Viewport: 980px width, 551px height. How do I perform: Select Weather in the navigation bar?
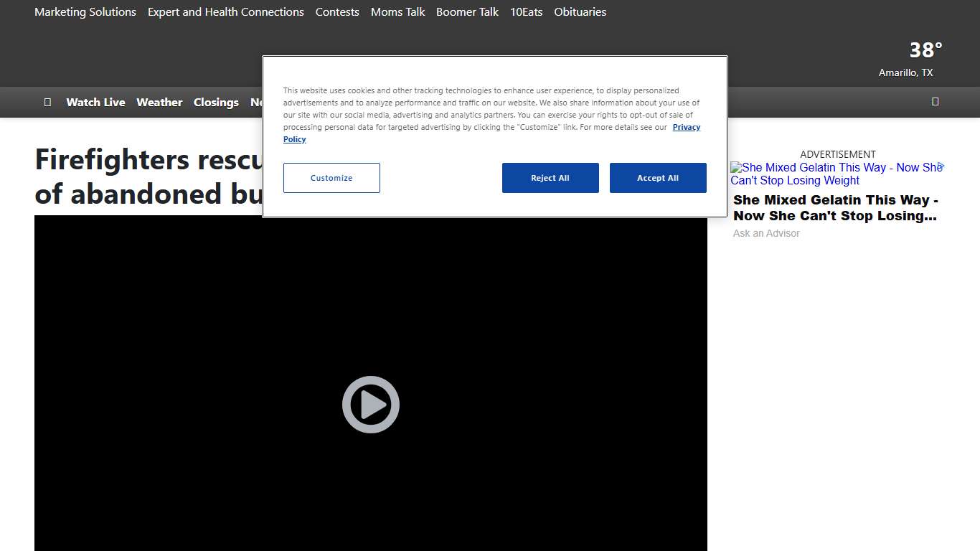pos(159,102)
